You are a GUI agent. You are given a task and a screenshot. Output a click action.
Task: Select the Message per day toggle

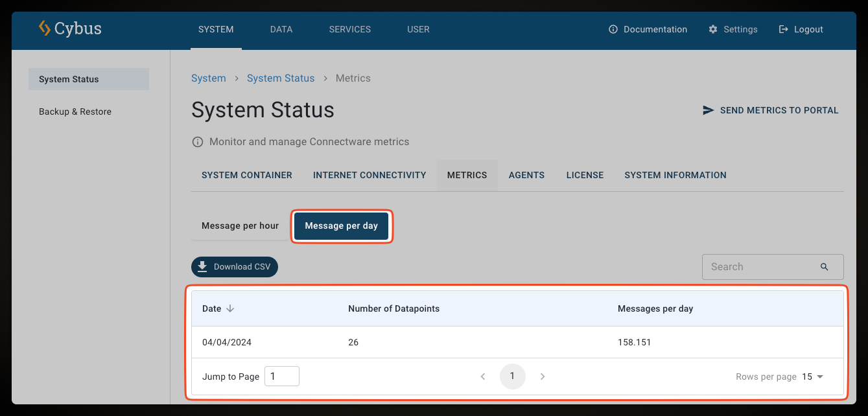(341, 226)
